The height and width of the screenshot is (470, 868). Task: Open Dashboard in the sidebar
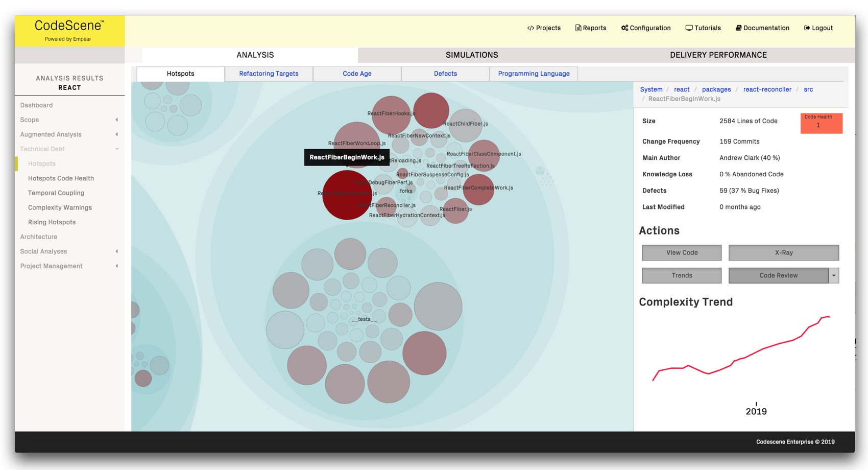pos(36,105)
